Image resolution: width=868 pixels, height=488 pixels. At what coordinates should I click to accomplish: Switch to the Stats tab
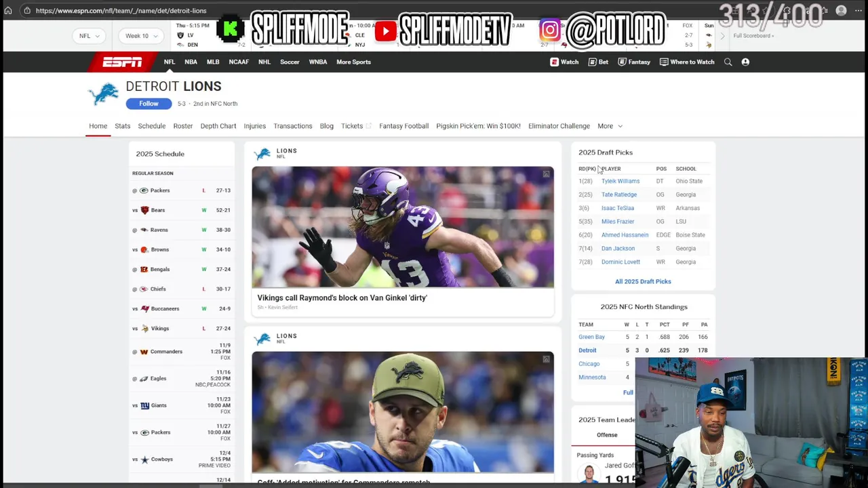pyautogui.click(x=123, y=126)
